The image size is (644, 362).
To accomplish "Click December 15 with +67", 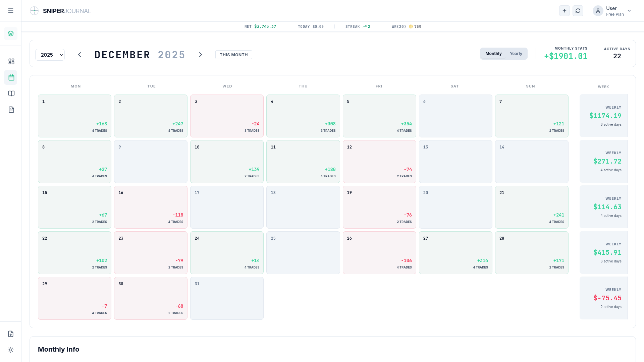I will 74,207.
